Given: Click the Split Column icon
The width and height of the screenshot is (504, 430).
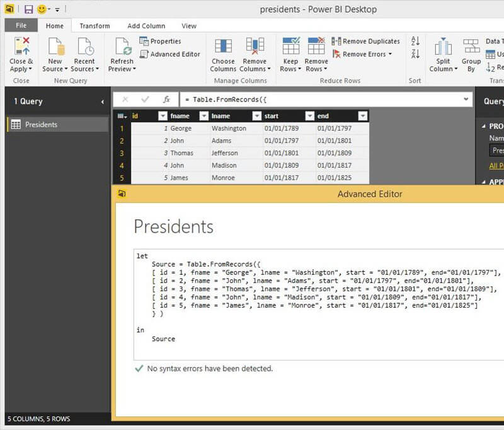Looking at the screenshot, I should tap(444, 46).
